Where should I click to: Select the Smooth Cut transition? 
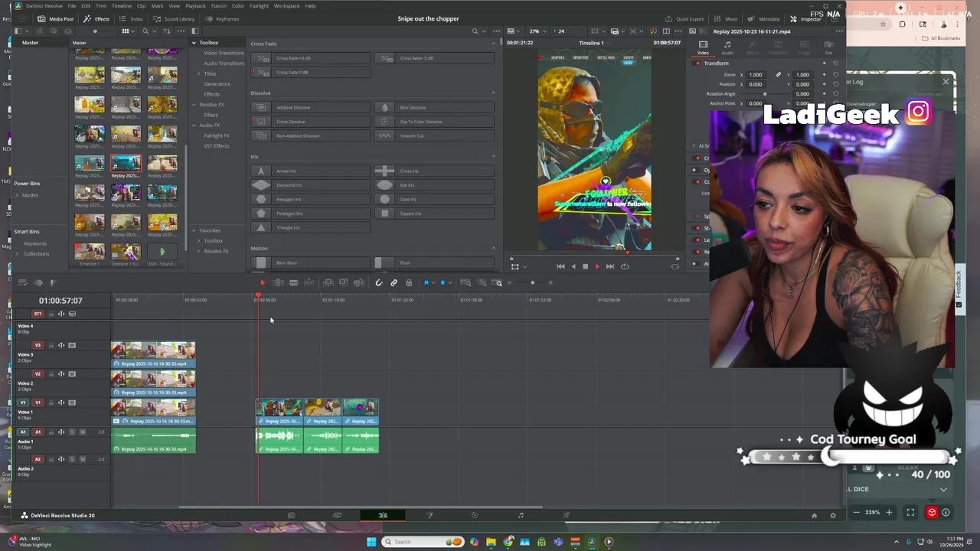(434, 136)
